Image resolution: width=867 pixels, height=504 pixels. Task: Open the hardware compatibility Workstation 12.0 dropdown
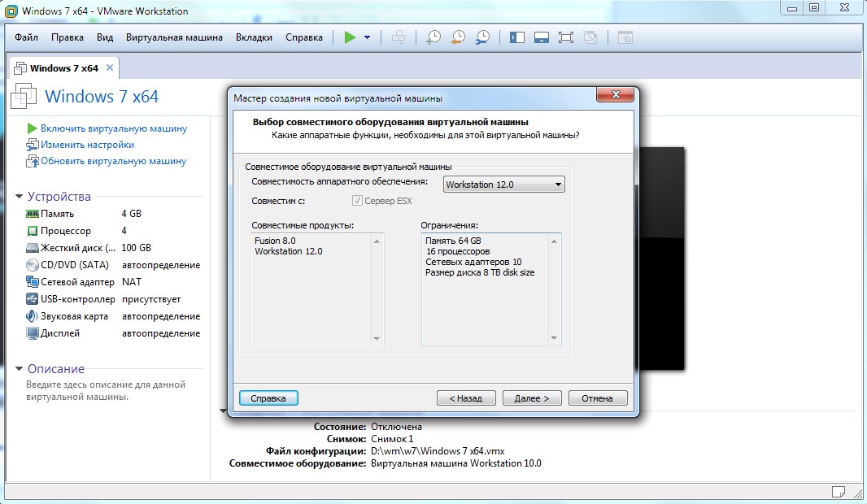pyautogui.click(x=503, y=185)
